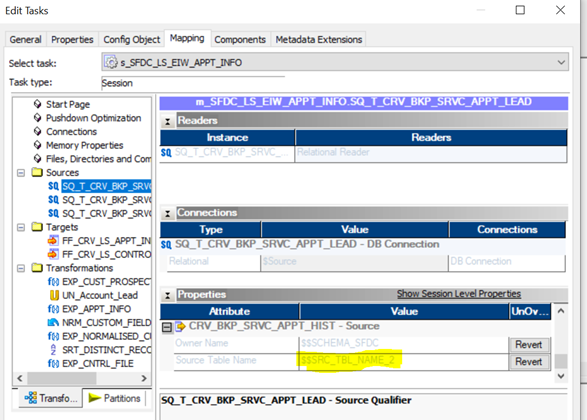Select EXP_CUST_PROSPECT transformation
The image size is (587, 420).
[106, 281]
